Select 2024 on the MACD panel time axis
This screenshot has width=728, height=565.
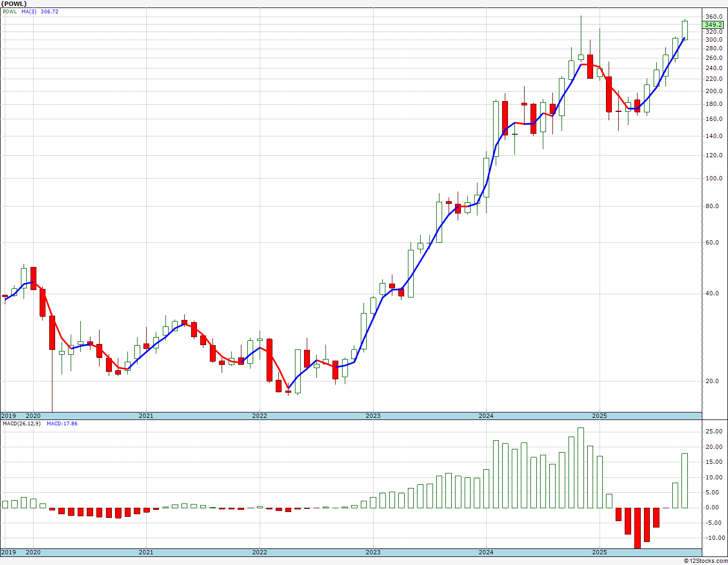point(486,552)
